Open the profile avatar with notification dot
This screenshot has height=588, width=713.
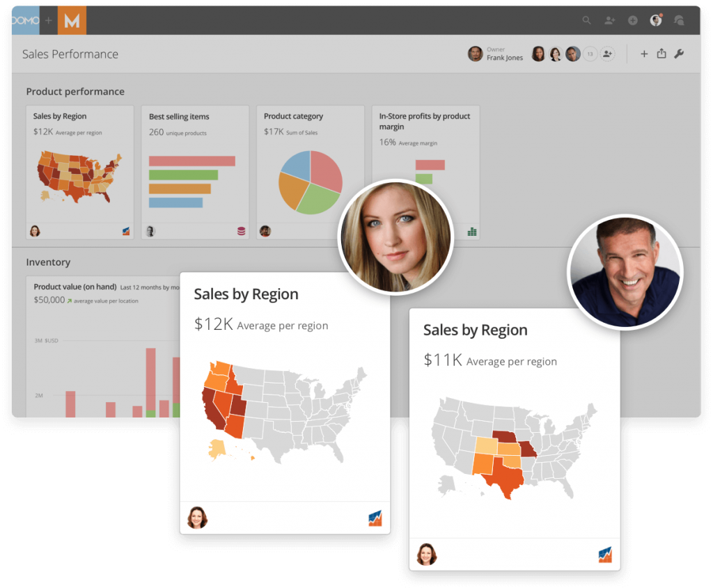[x=655, y=21]
